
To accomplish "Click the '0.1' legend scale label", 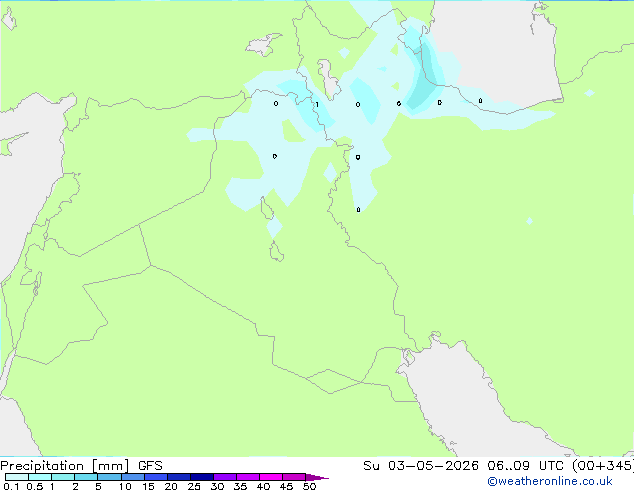I will 11,486.
